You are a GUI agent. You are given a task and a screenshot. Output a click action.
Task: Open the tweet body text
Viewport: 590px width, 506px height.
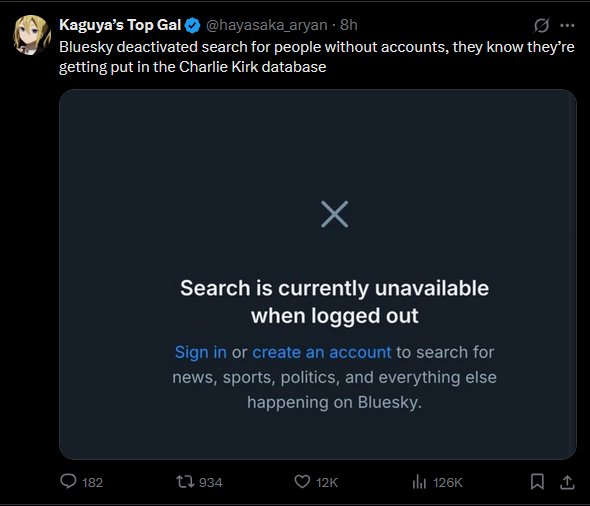click(x=317, y=57)
